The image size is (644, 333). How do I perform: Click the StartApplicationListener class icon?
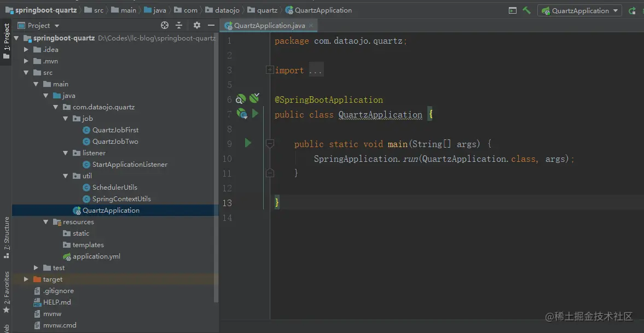[86, 165]
